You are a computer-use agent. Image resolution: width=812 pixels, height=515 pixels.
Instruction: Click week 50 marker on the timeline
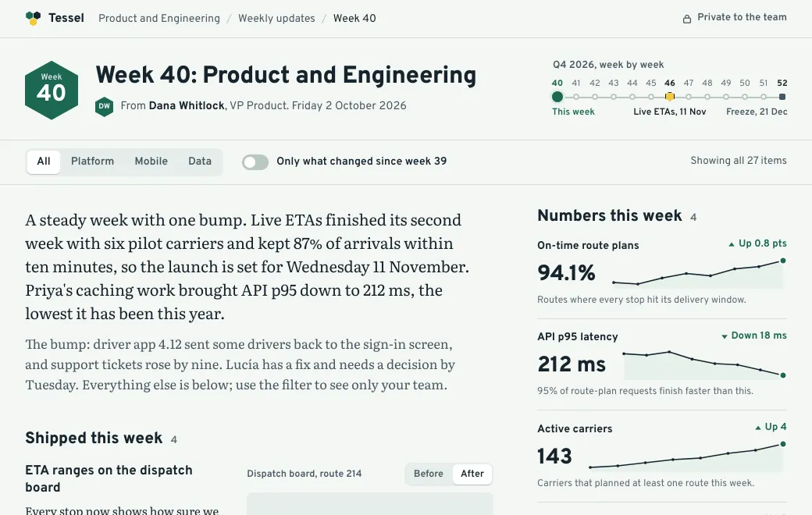pyautogui.click(x=745, y=97)
